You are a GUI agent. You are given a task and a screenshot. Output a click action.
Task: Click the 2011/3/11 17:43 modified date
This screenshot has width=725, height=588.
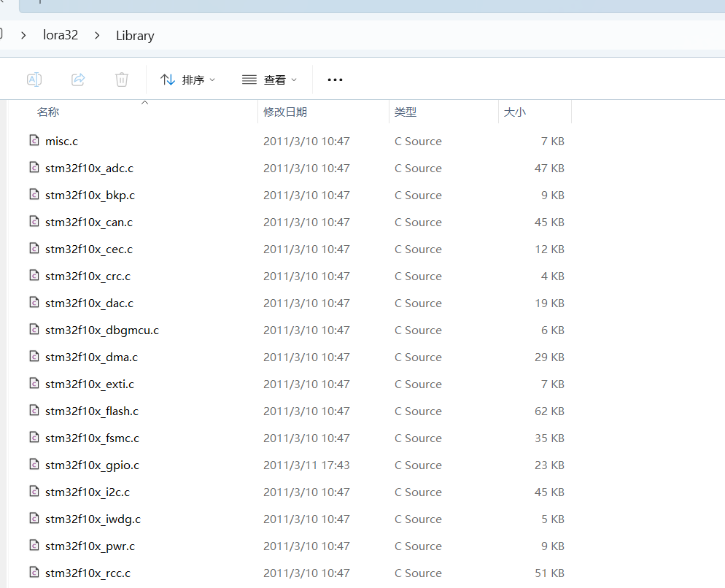pos(306,465)
